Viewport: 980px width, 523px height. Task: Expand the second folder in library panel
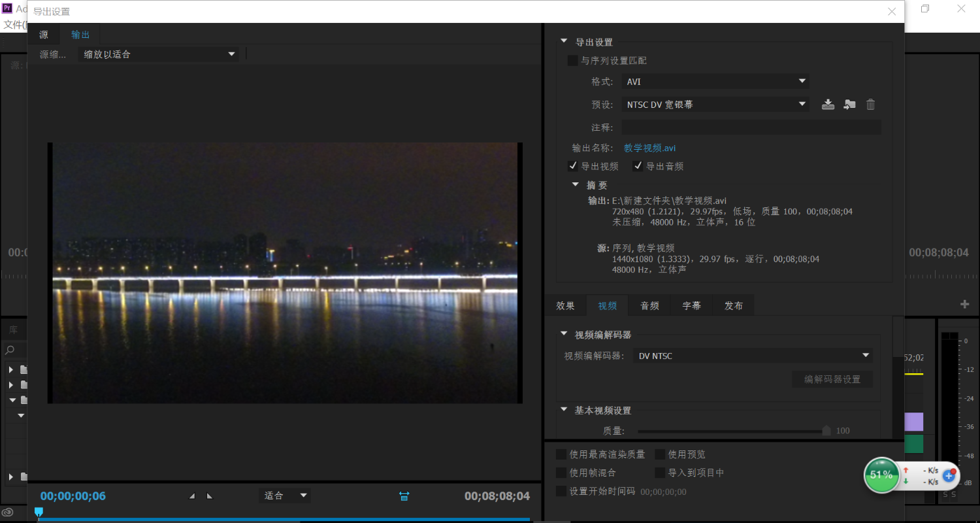tap(10, 384)
